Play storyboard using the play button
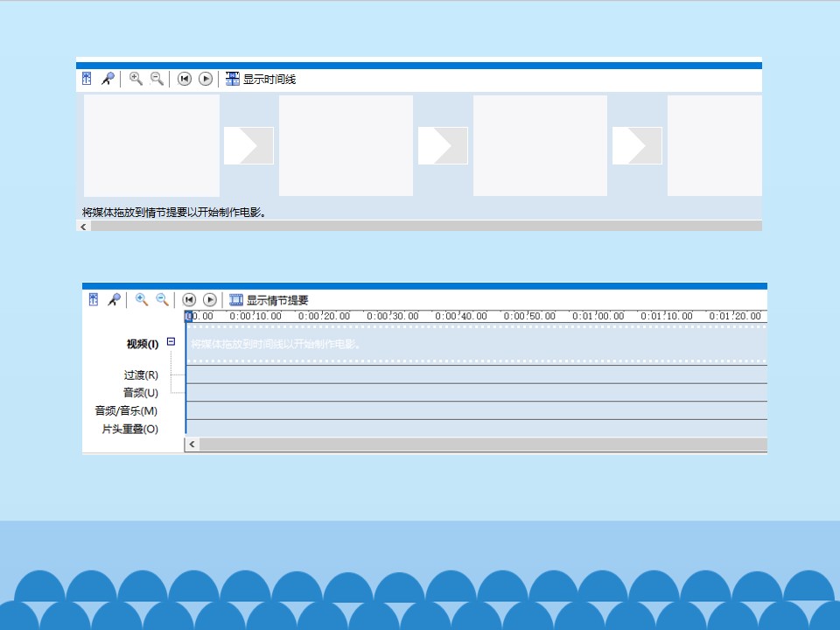The height and width of the screenshot is (630, 840). coord(206,79)
